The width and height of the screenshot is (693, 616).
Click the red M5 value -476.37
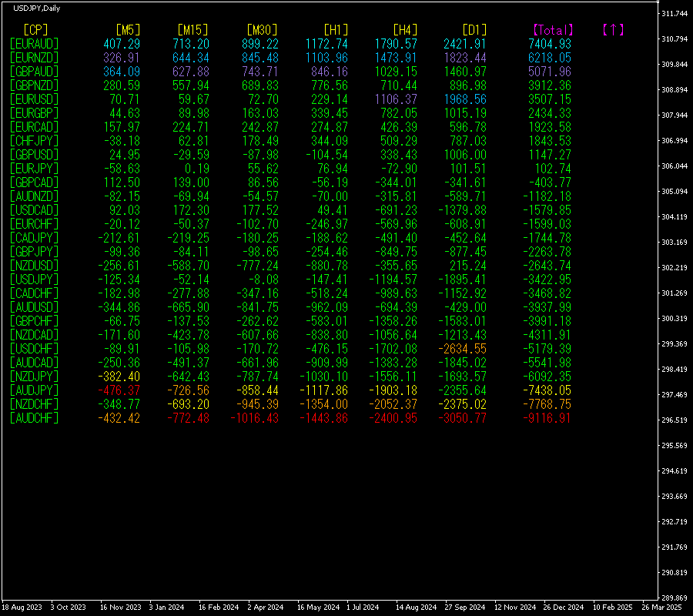[x=119, y=390]
